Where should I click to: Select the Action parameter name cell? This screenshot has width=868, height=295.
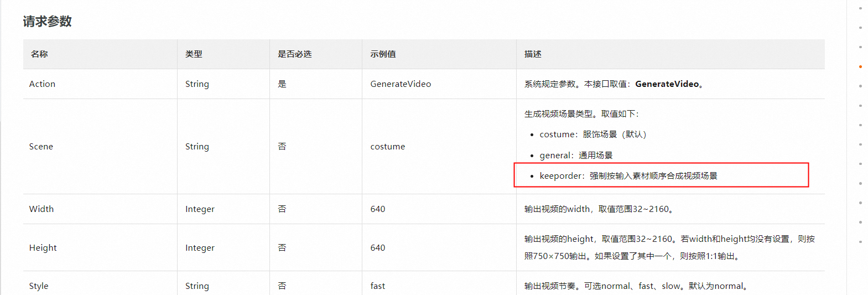pyautogui.click(x=43, y=84)
